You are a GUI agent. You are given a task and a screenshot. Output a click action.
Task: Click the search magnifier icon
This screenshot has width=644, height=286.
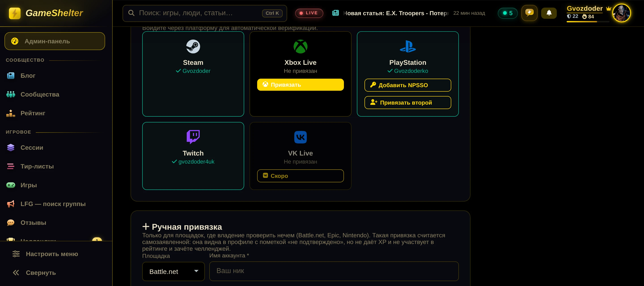tap(131, 13)
